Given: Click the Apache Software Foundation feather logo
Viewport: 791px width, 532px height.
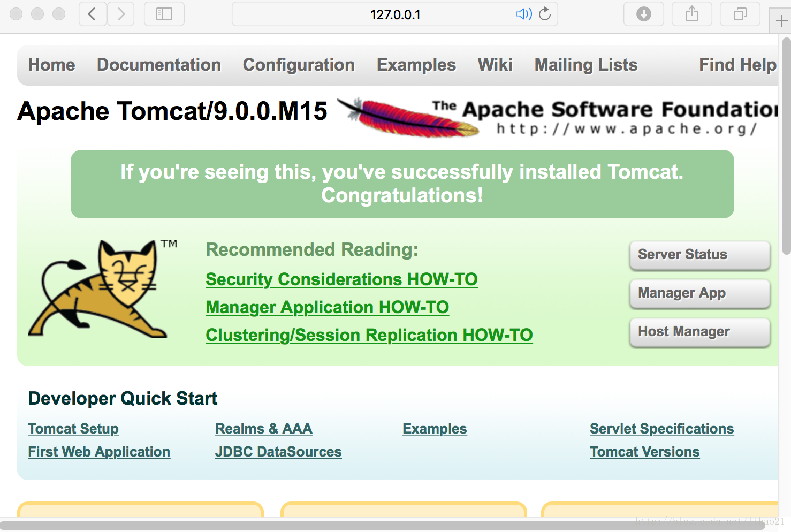Looking at the screenshot, I should [559, 117].
